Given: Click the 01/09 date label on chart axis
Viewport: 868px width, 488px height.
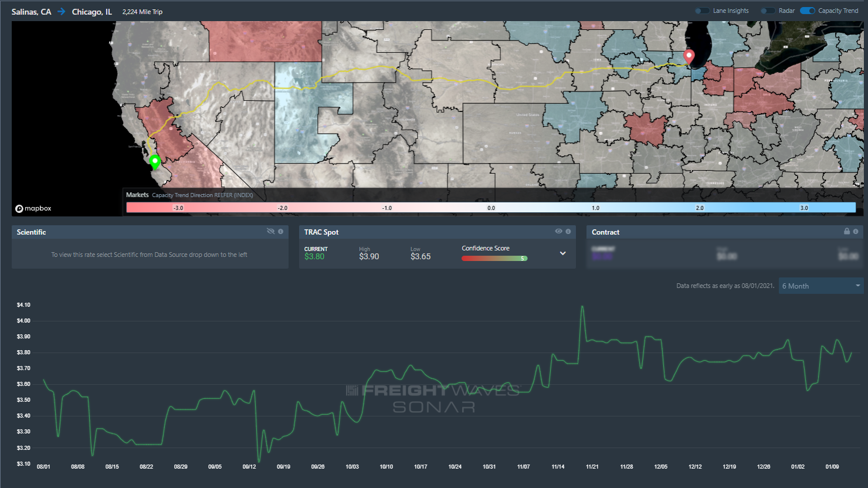Looking at the screenshot, I should coord(832,467).
